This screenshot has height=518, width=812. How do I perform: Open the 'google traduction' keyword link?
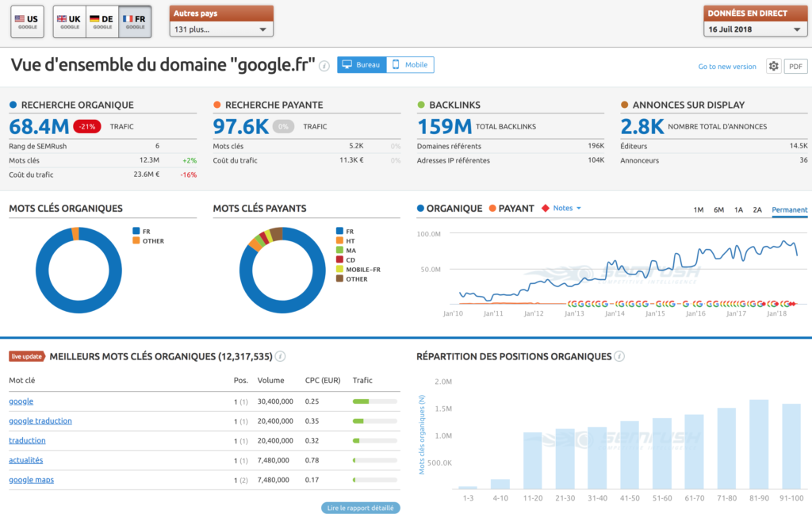40,421
